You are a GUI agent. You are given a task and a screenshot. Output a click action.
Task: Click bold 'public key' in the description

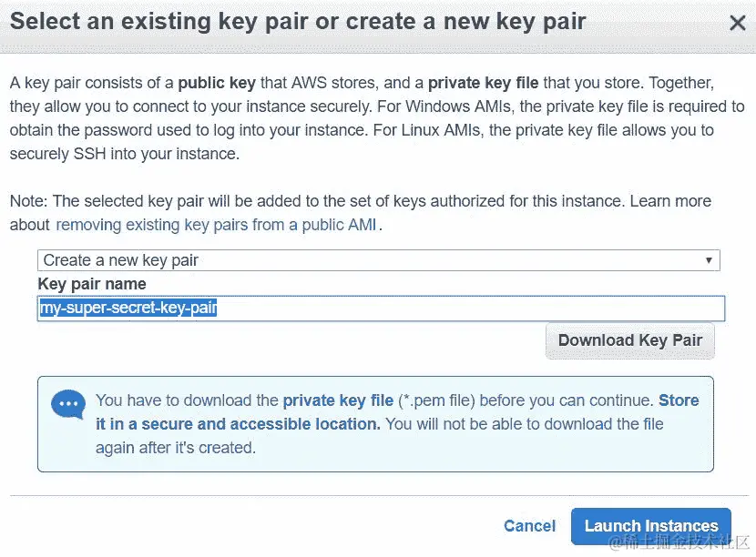(x=218, y=83)
